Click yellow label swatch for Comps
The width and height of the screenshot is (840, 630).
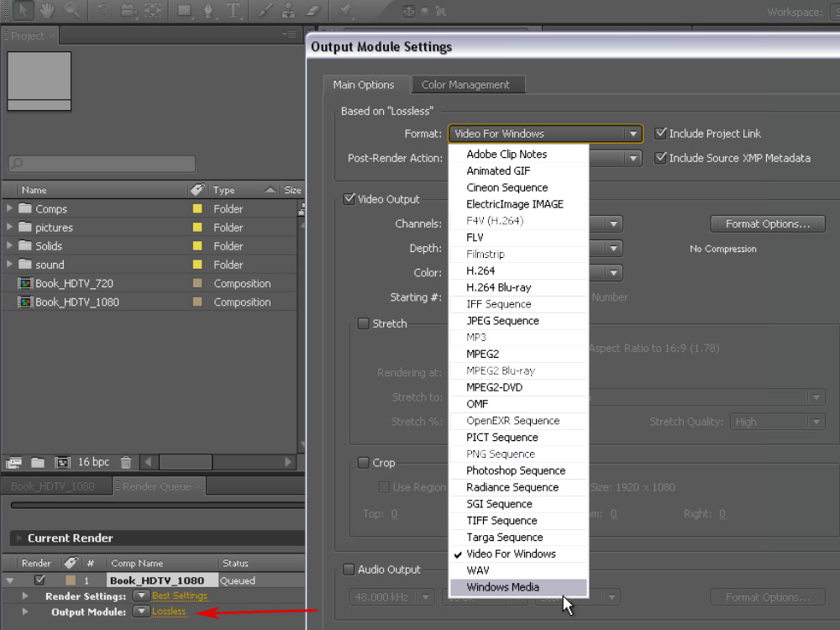point(197,208)
